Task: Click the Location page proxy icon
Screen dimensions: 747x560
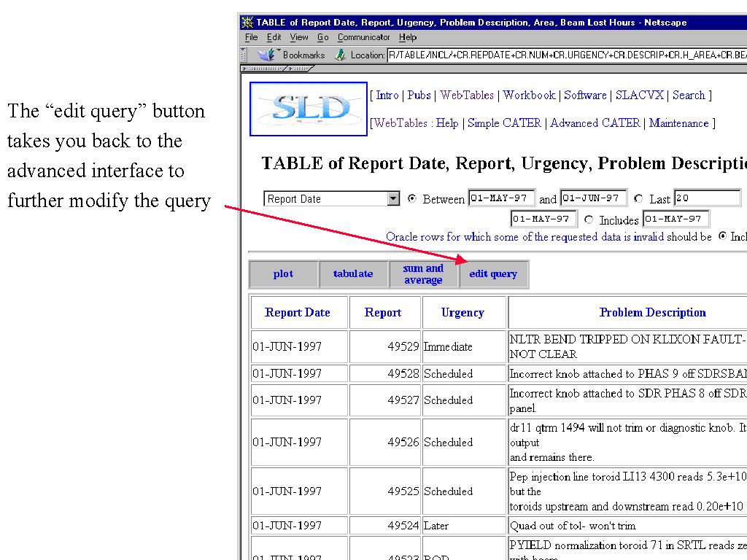Action: [x=340, y=55]
